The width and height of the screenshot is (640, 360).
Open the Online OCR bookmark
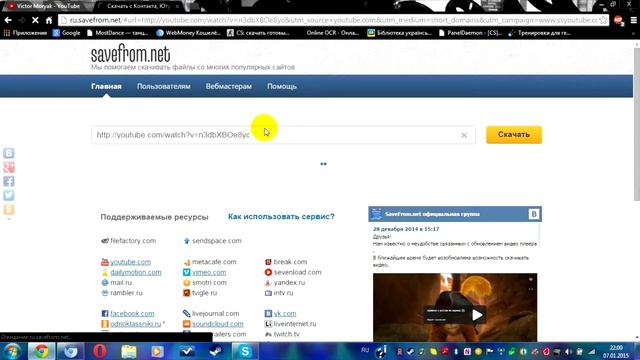(x=333, y=33)
